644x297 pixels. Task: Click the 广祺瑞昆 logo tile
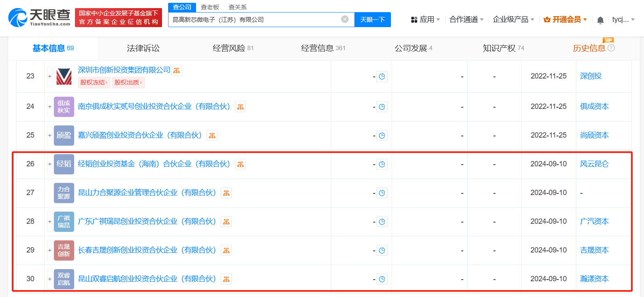click(64, 222)
